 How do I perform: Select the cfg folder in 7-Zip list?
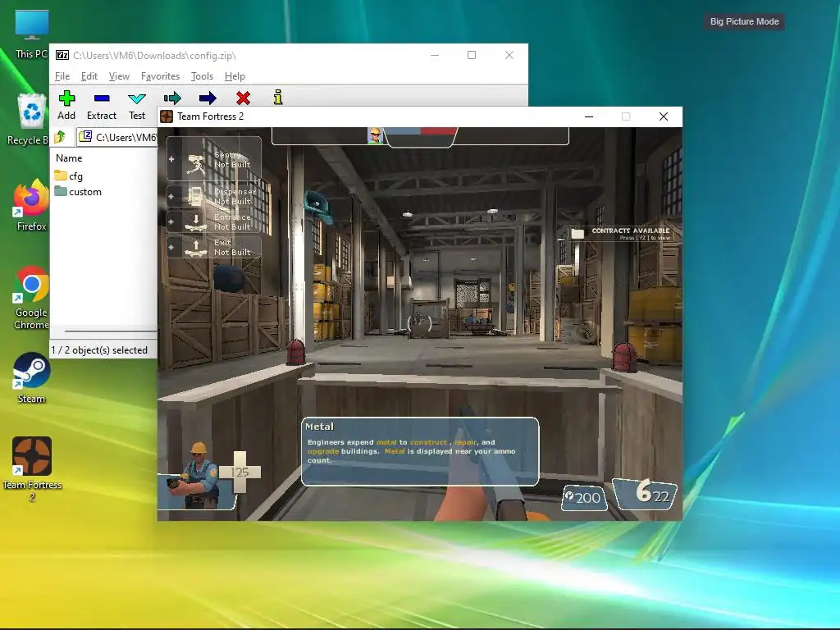69,176
